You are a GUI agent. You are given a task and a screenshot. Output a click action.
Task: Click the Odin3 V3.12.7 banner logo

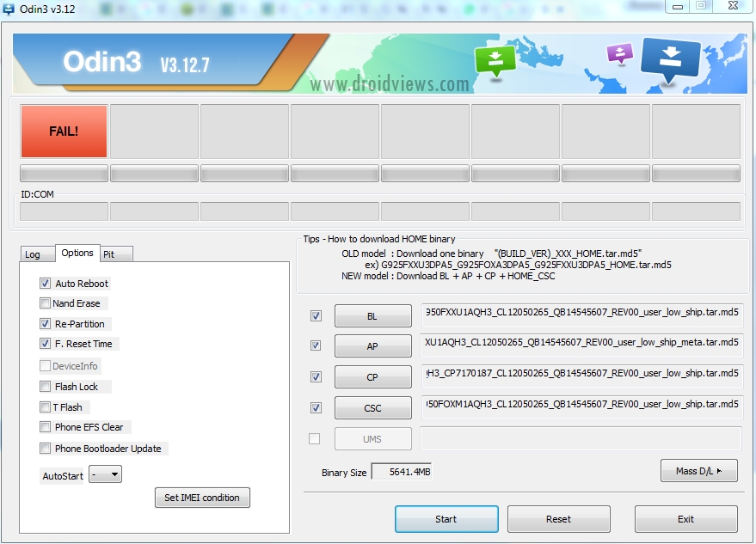coord(136,62)
